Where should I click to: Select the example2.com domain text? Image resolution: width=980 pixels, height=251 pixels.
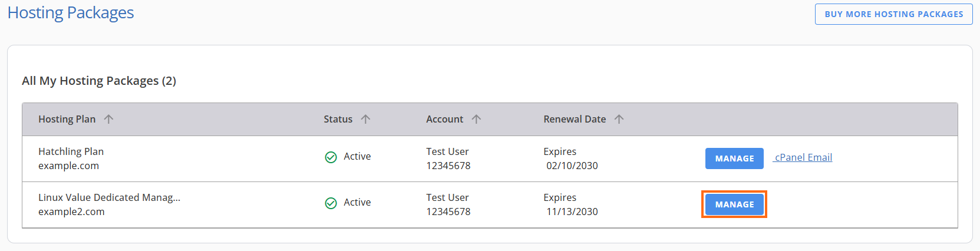point(71,212)
